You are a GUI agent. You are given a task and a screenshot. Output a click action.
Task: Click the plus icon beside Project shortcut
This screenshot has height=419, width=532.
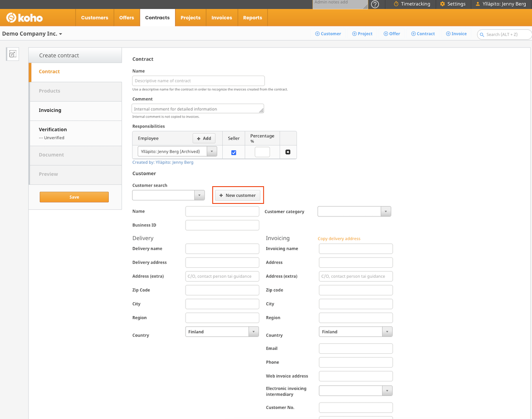pyautogui.click(x=354, y=34)
